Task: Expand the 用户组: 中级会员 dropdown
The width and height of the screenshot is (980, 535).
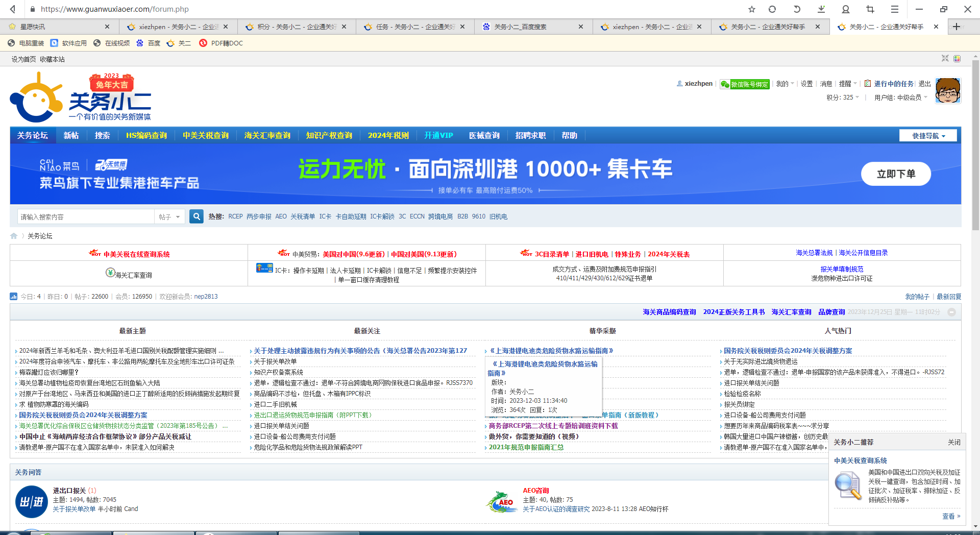Action: point(901,98)
